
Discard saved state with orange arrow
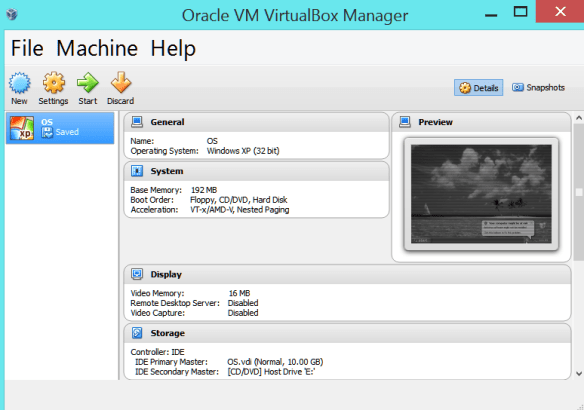[x=121, y=82]
